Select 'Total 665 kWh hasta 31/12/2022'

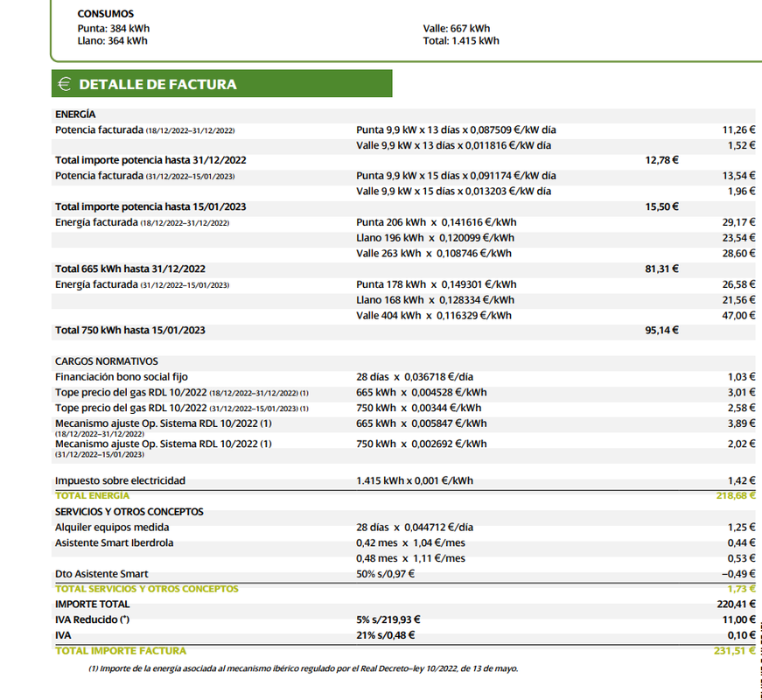[130, 269]
